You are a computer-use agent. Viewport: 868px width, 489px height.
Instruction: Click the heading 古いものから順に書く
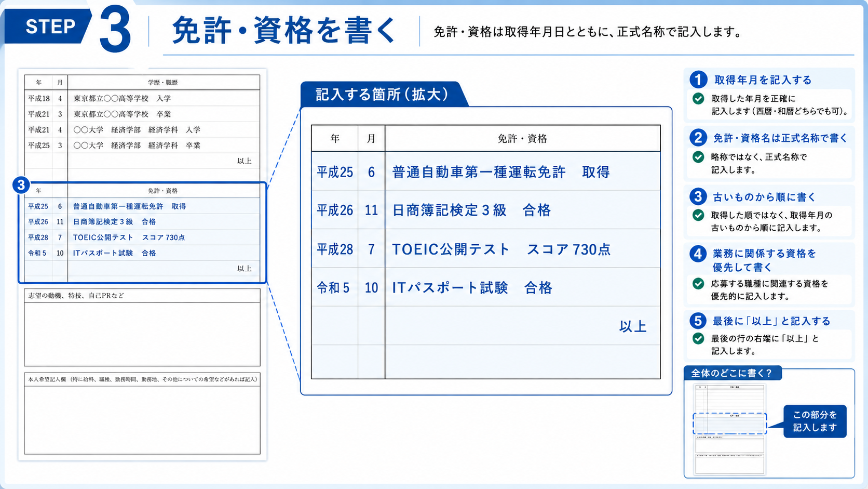764,197
